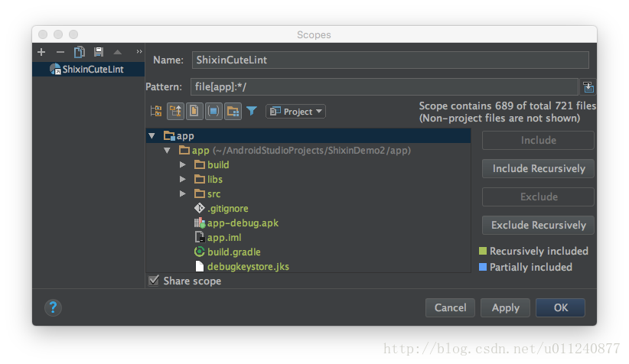Click the Name input field
Screen dimensions: 629x364
click(x=390, y=60)
